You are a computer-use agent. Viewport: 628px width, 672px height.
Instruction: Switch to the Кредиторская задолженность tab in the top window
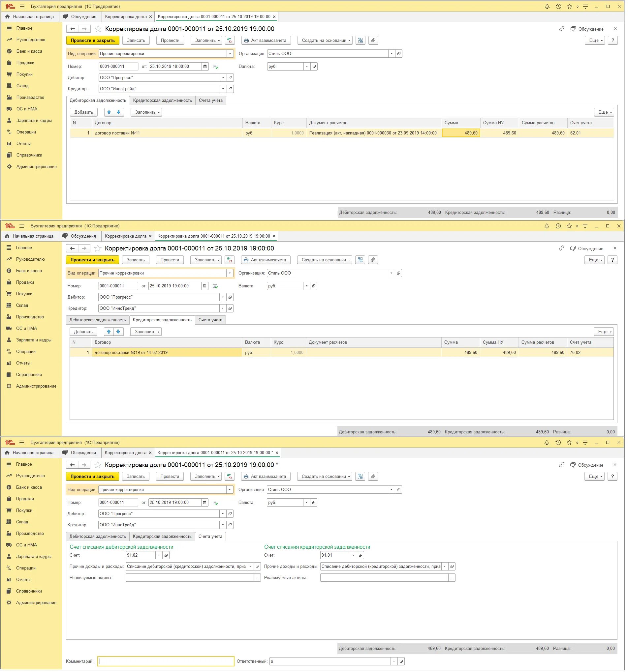pyautogui.click(x=163, y=101)
